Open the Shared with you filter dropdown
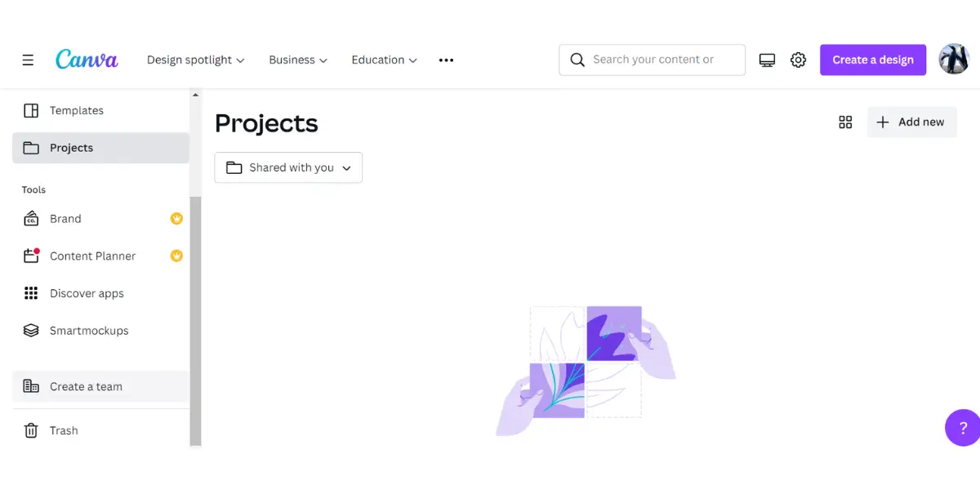This screenshot has height=490, width=980. click(x=288, y=167)
